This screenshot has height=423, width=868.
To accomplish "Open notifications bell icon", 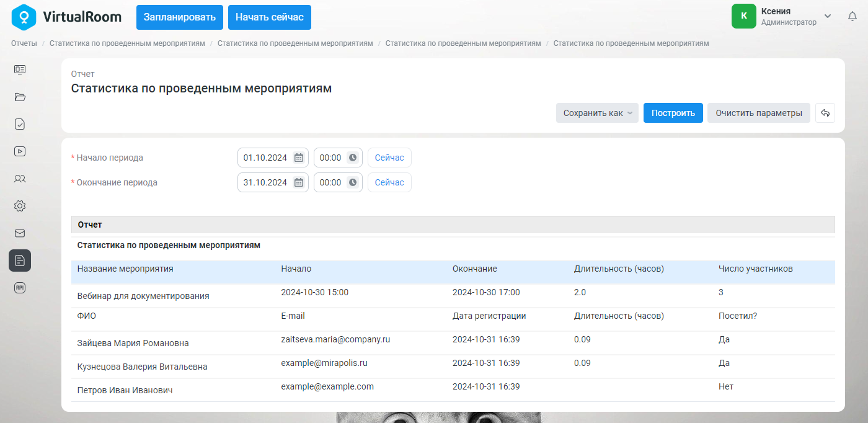I will pyautogui.click(x=852, y=17).
